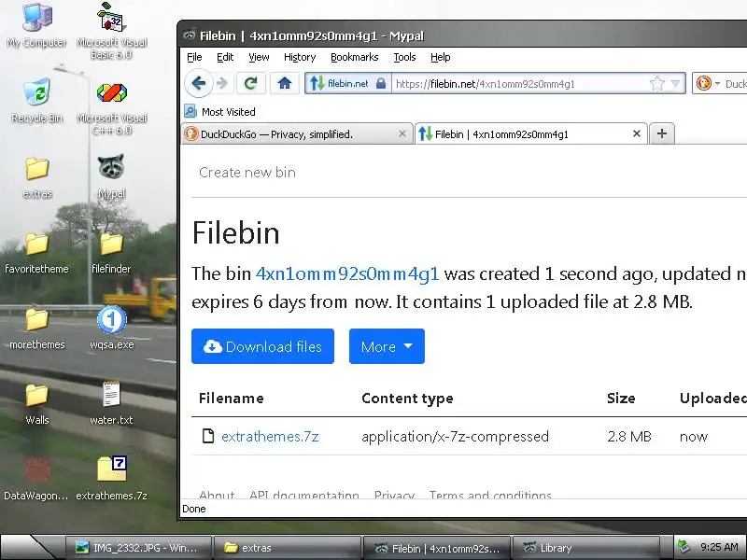Bookmark page with the star icon
This screenshot has width=747, height=560.
(657, 84)
